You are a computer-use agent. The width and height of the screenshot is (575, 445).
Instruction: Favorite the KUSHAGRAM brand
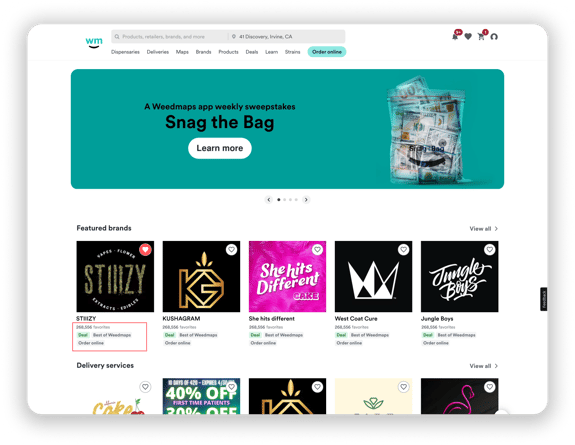click(x=231, y=249)
